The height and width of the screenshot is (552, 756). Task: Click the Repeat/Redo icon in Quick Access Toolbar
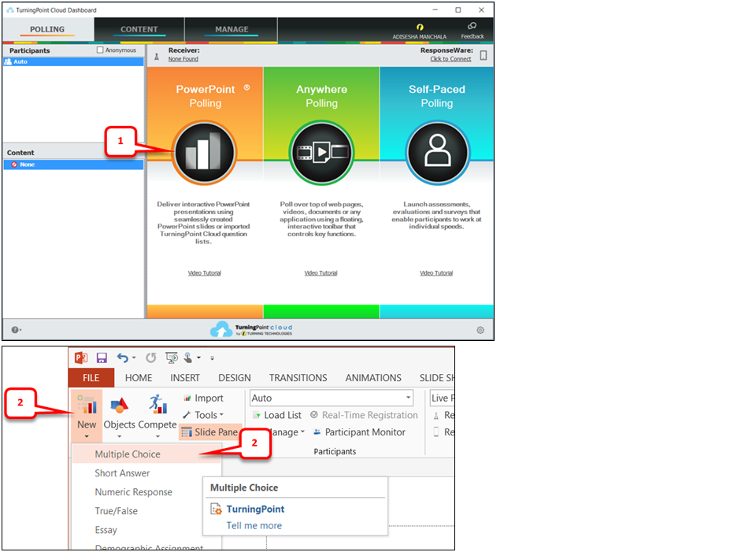tap(151, 358)
